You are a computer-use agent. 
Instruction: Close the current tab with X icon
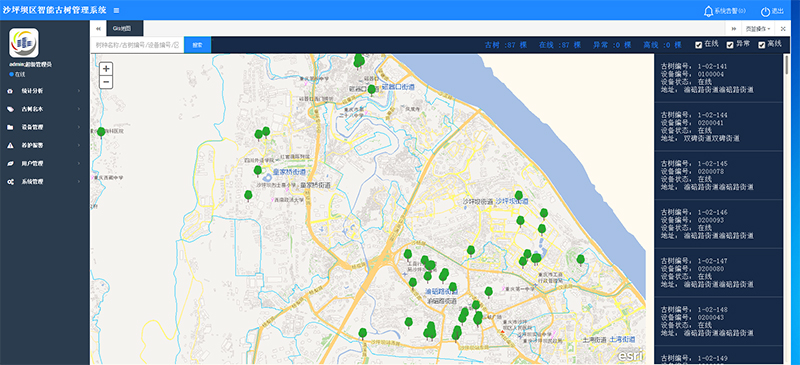pos(783,29)
